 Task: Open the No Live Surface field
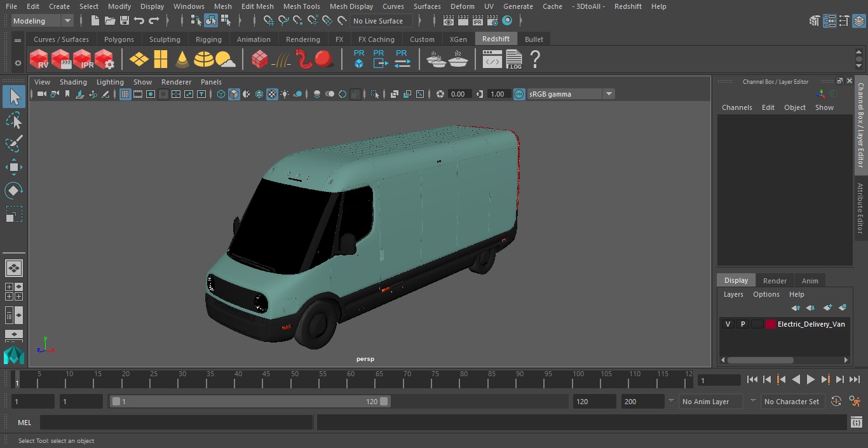click(x=381, y=21)
